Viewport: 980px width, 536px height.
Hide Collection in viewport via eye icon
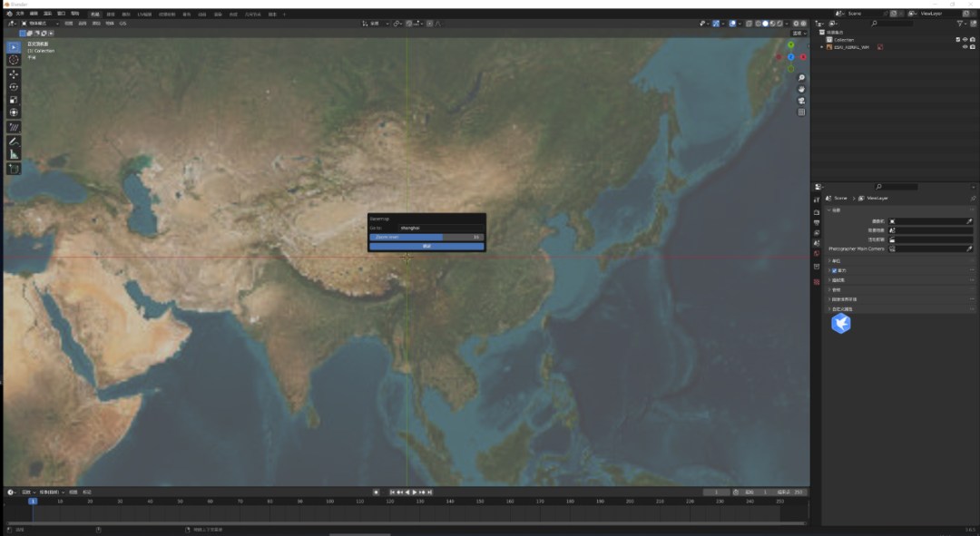965,39
